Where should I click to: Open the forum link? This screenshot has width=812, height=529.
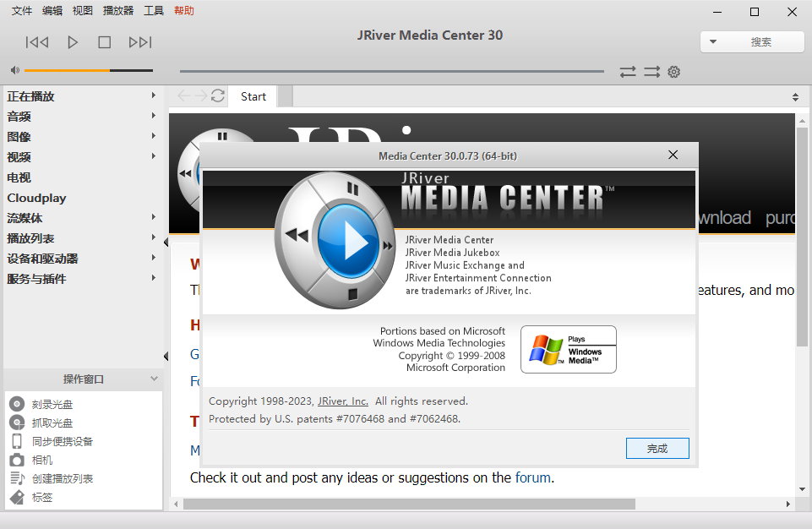point(533,477)
